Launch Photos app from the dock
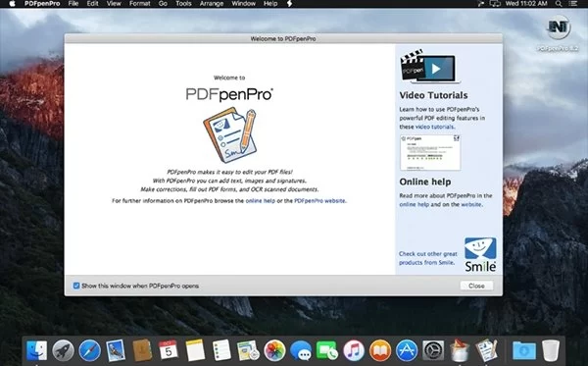Image resolution: width=588 pixels, height=366 pixels. point(274,350)
